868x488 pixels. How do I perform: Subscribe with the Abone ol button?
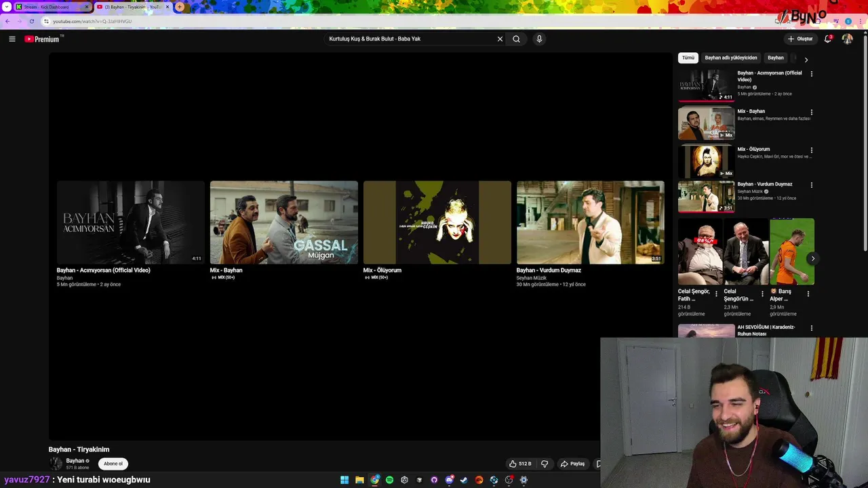pos(113,464)
